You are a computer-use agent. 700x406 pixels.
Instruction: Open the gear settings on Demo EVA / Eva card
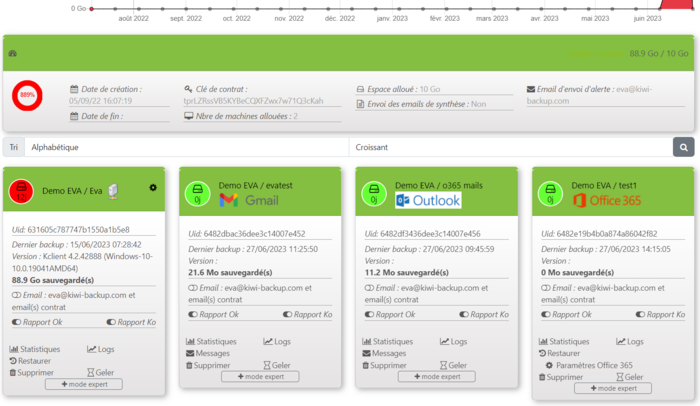(x=153, y=187)
